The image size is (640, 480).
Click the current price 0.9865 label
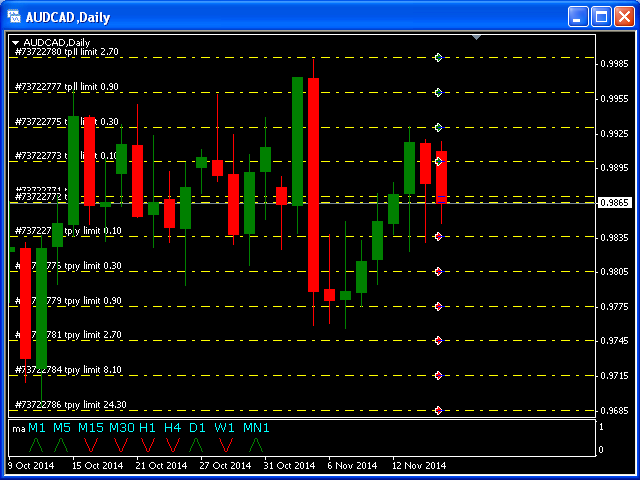tap(613, 202)
